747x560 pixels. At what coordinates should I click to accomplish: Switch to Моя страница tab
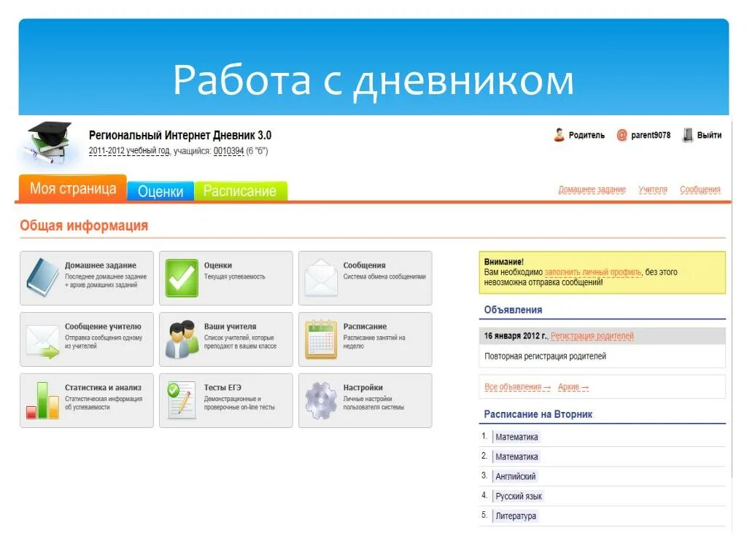(x=73, y=189)
